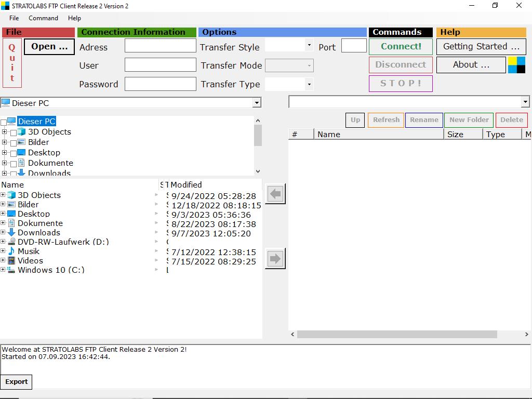Click the right arrow transfer button

coord(275,259)
